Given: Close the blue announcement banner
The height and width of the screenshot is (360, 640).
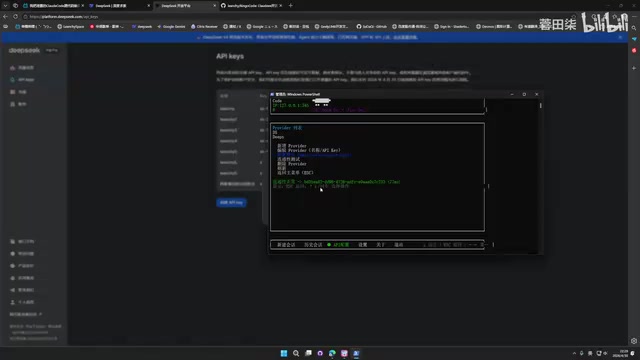Looking at the screenshot, I should click(620, 37).
